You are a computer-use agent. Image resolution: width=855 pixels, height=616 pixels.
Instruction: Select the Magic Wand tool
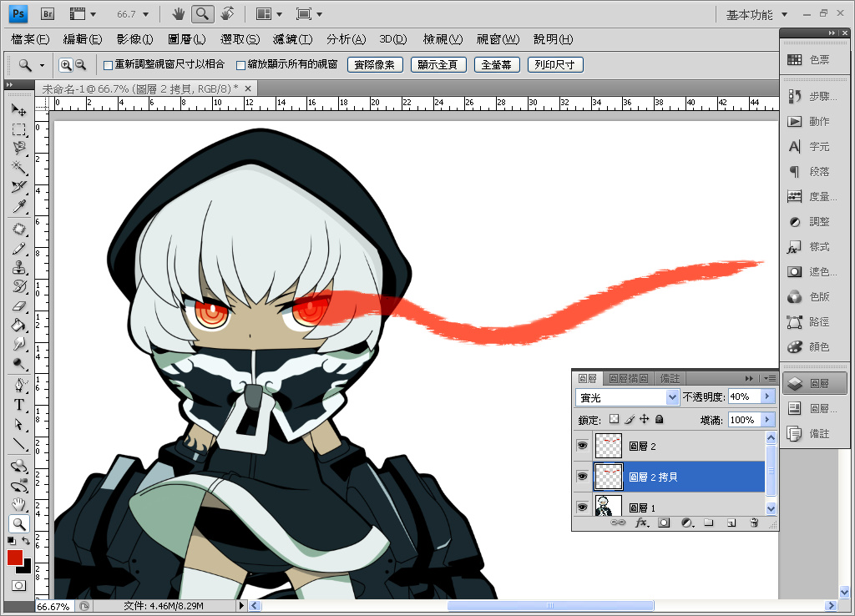pyautogui.click(x=18, y=168)
